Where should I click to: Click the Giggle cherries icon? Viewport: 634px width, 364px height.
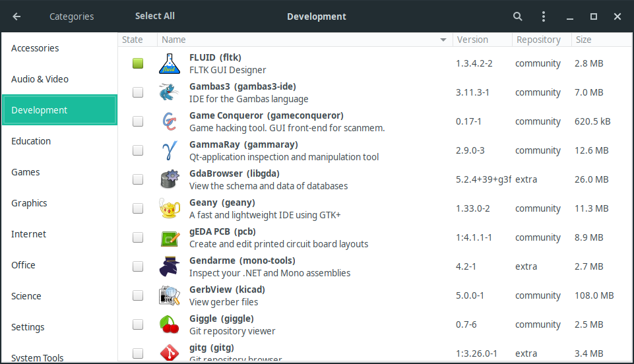click(170, 325)
